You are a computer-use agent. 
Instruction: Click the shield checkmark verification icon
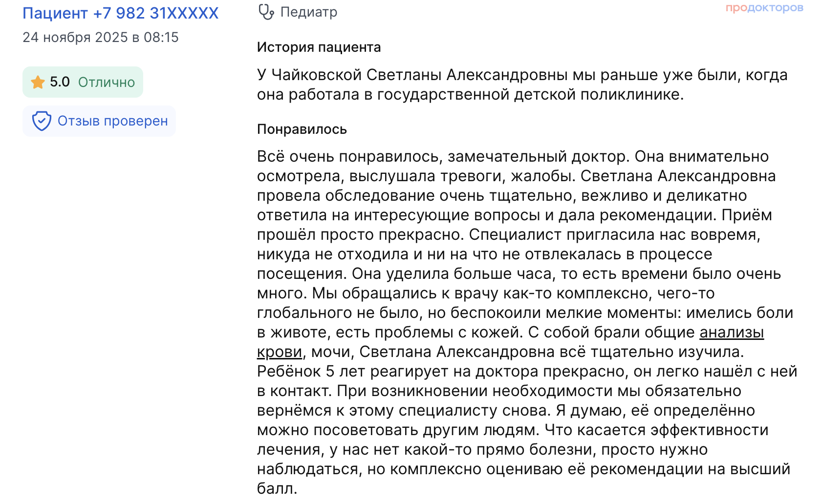coord(42,121)
